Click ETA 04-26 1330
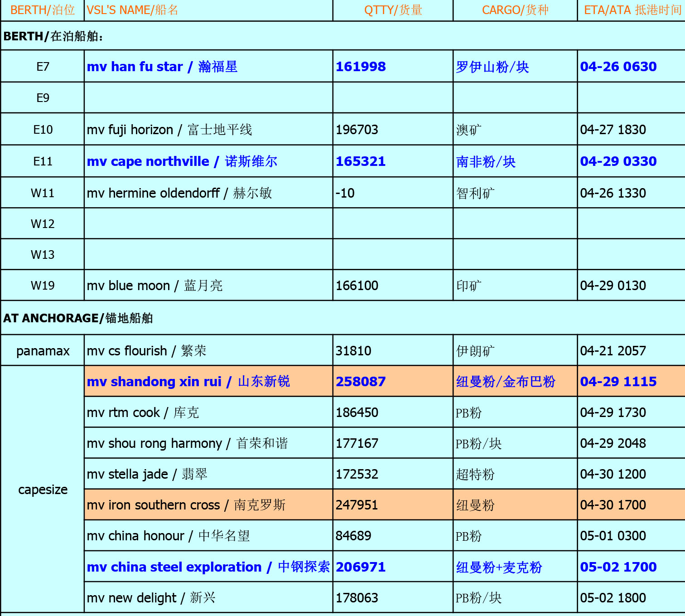This screenshot has height=616, width=685. coord(632,193)
